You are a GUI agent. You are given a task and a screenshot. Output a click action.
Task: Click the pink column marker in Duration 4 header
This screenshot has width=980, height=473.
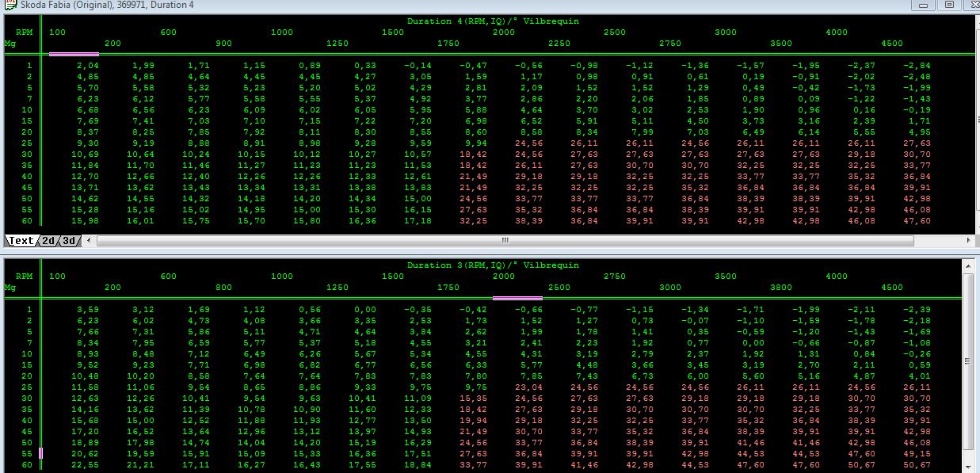pyautogui.click(x=74, y=54)
